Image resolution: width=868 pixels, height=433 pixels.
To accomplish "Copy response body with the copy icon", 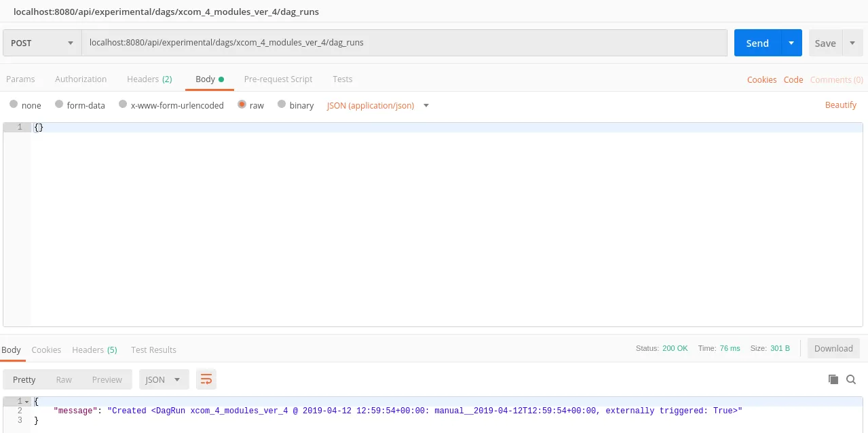I will (x=833, y=379).
